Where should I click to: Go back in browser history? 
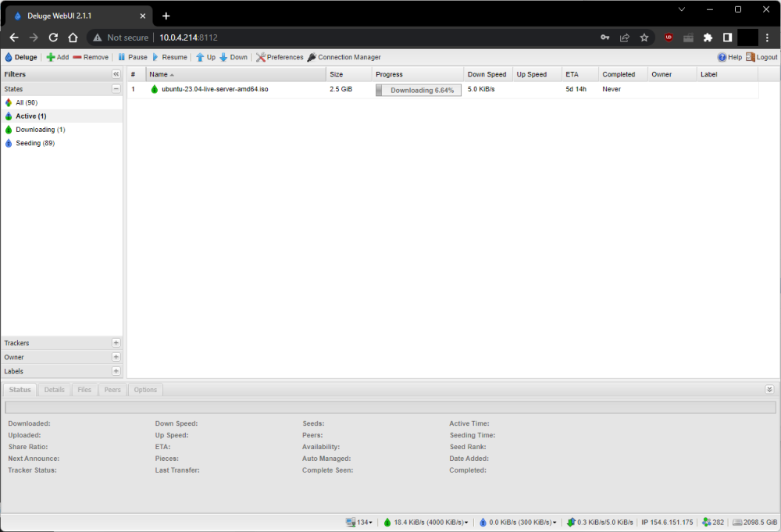pos(14,37)
